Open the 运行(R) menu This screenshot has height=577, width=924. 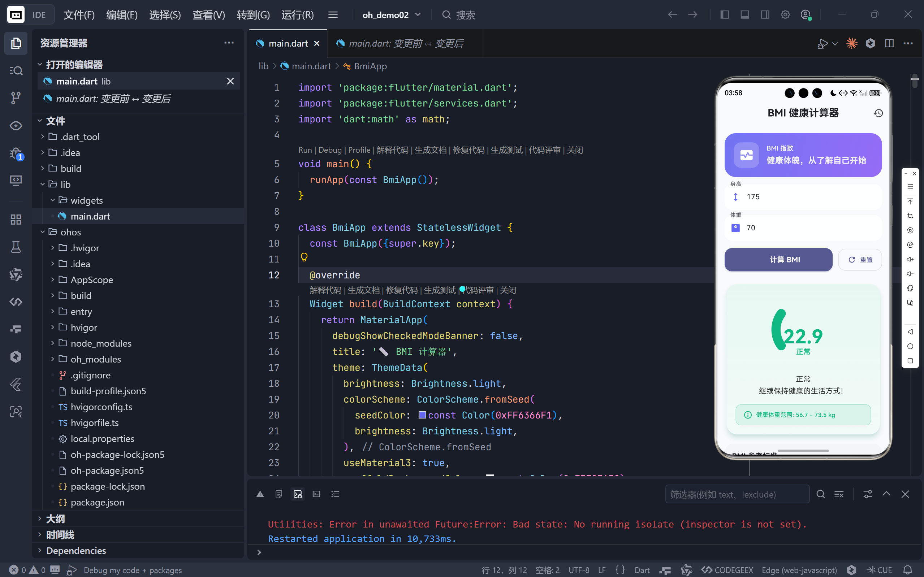click(x=297, y=15)
